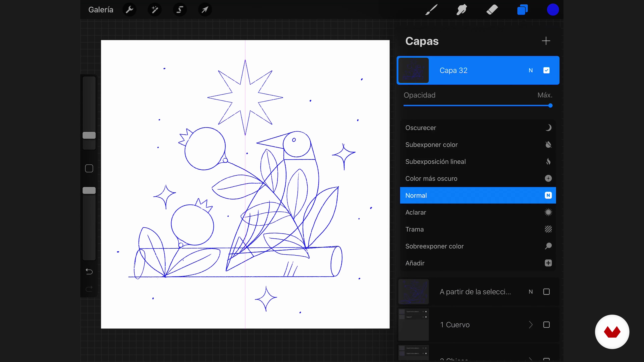This screenshot has width=644, height=362.
Task: Choose the Oscurecer blend mode
Action: (x=478, y=128)
